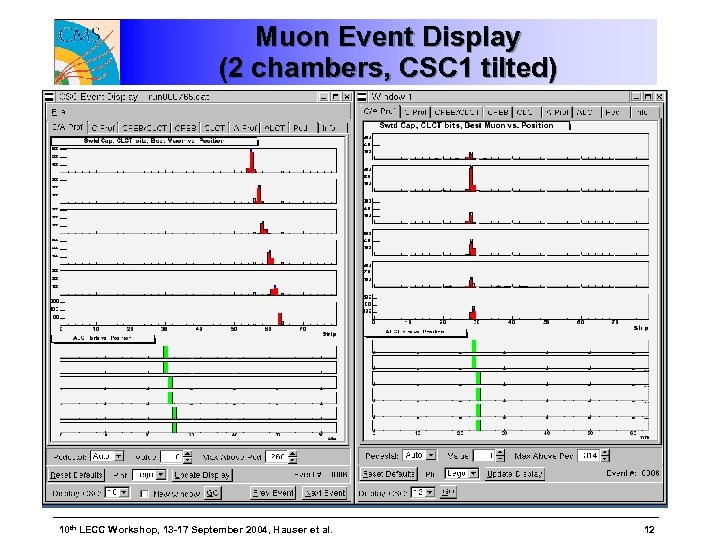The width and height of the screenshot is (720, 540).
Task: Open ALCT tab in CSC Event Display
Action: click(275, 128)
